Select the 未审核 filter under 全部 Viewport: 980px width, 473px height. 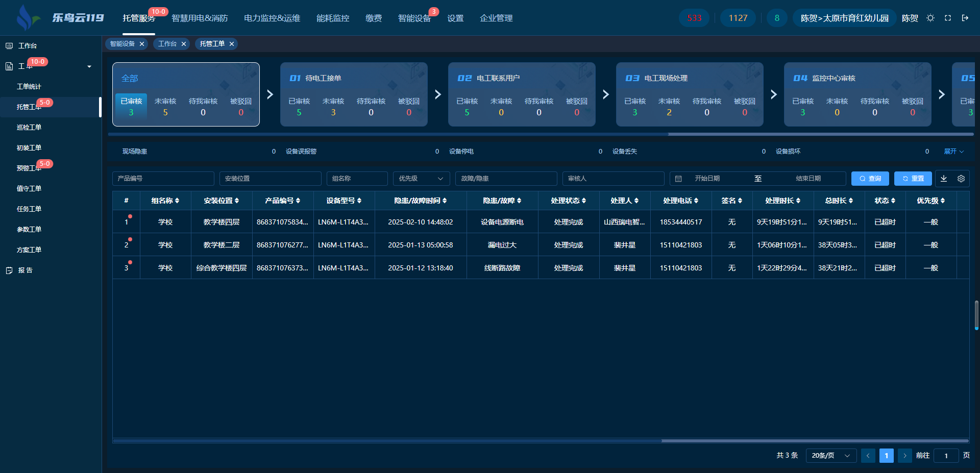[x=165, y=107]
